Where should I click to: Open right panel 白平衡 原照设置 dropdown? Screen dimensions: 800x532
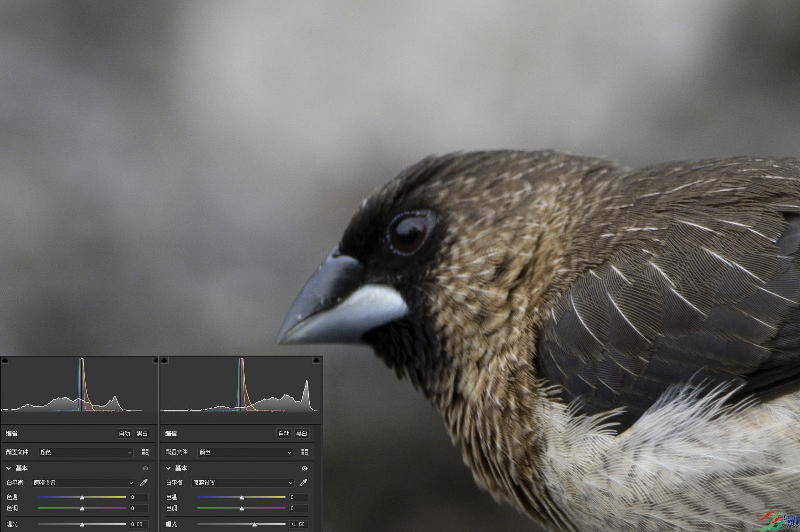[243, 482]
